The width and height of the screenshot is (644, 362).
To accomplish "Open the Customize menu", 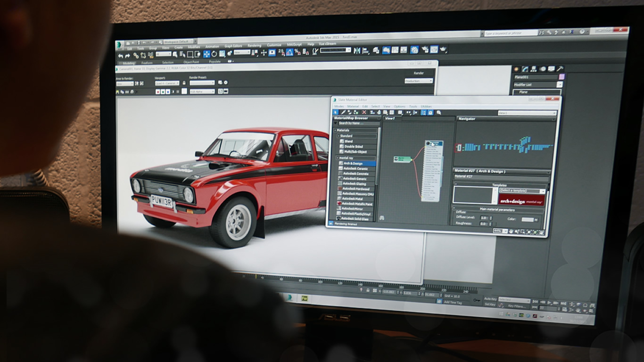I will pyautogui.click(x=274, y=45).
